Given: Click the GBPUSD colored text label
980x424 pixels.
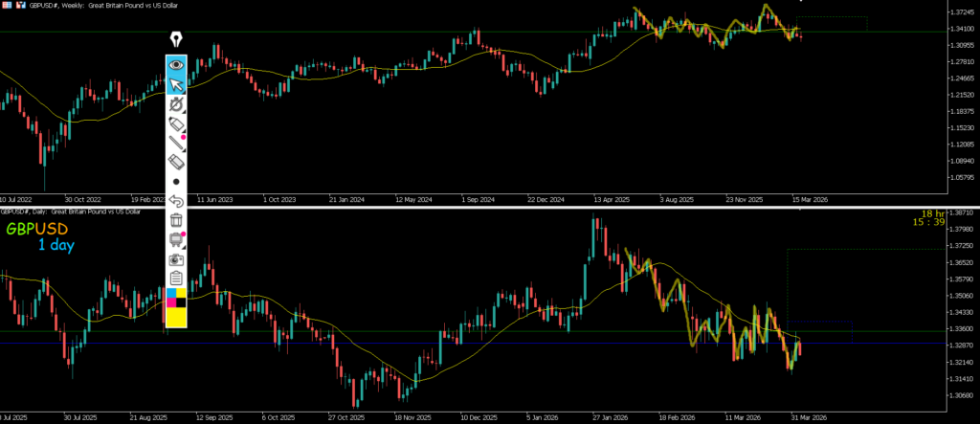Looking at the screenshot, I should [36, 230].
